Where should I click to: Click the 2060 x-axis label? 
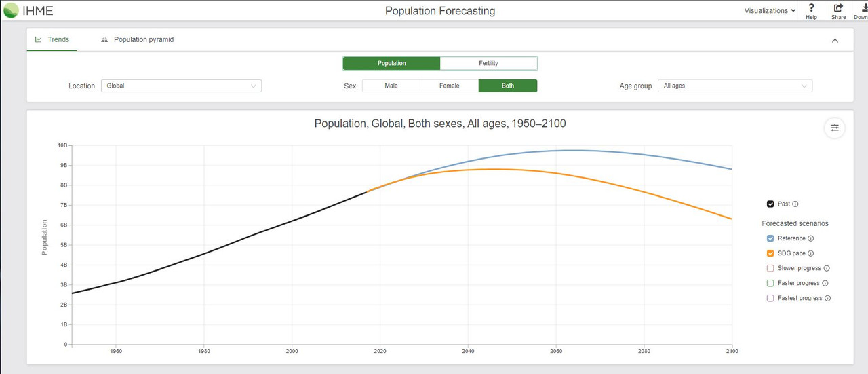pyautogui.click(x=556, y=351)
